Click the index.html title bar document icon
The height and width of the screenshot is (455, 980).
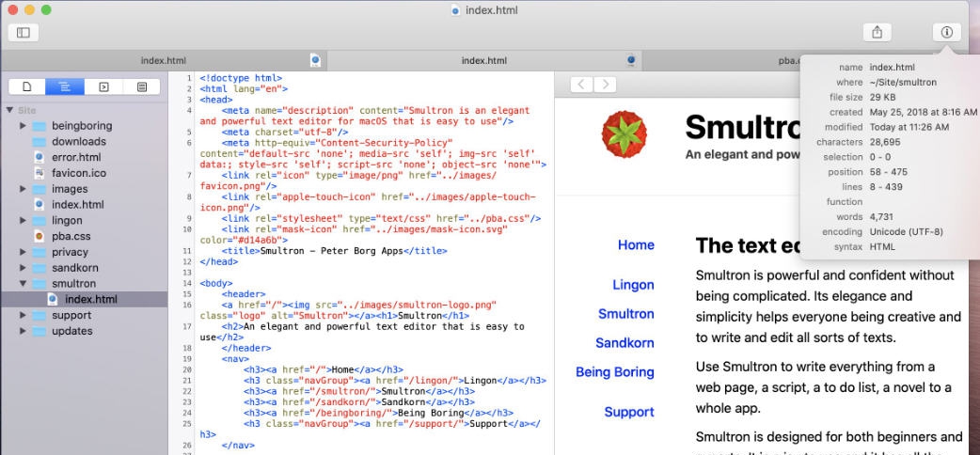tap(455, 10)
